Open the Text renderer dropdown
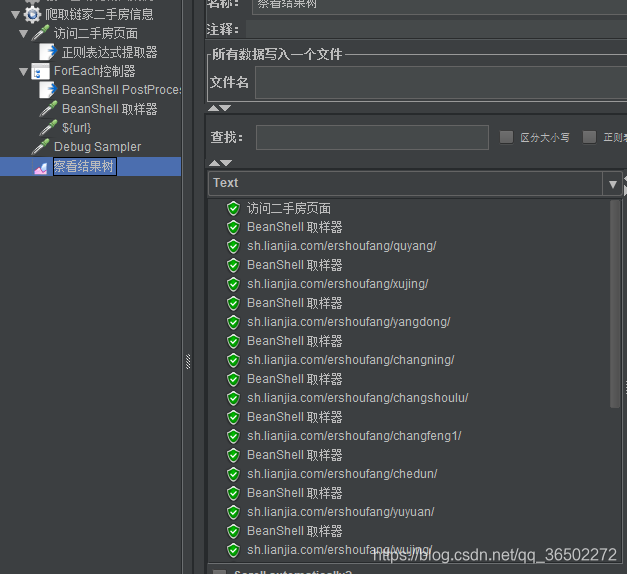The image size is (627, 574). pos(612,184)
